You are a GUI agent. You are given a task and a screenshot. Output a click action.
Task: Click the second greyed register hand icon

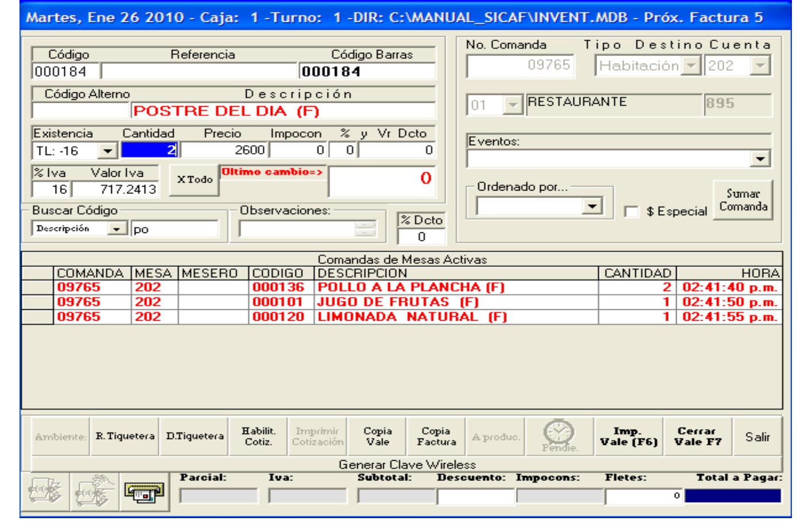pos(94,492)
